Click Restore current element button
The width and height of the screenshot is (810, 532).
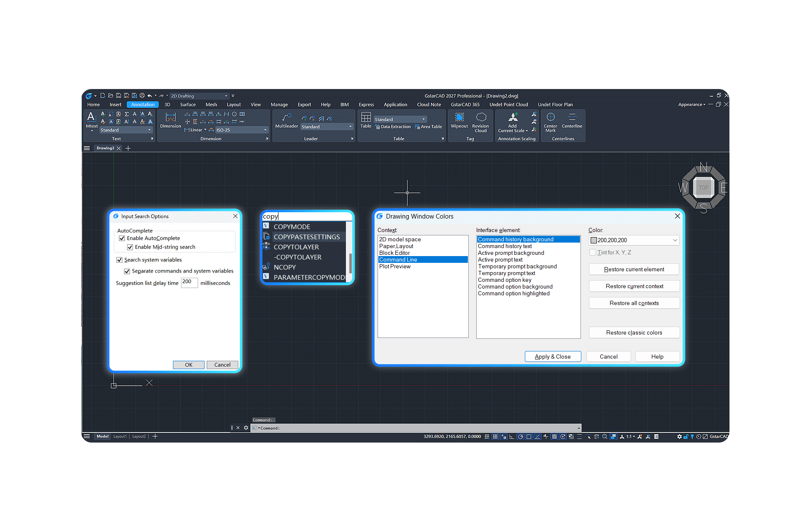pyautogui.click(x=634, y=269)
